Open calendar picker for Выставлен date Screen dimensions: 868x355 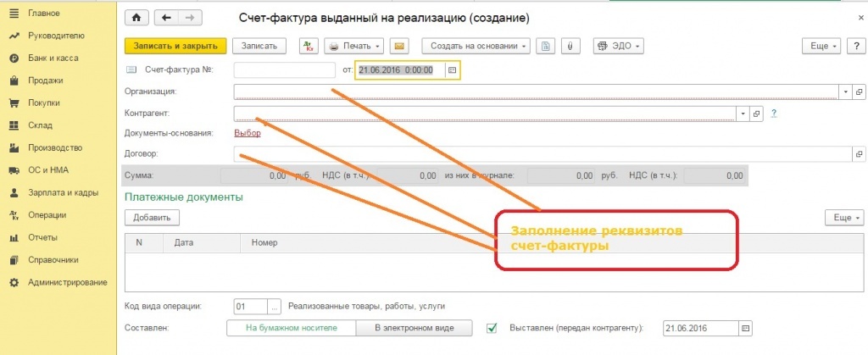[746, 328]
